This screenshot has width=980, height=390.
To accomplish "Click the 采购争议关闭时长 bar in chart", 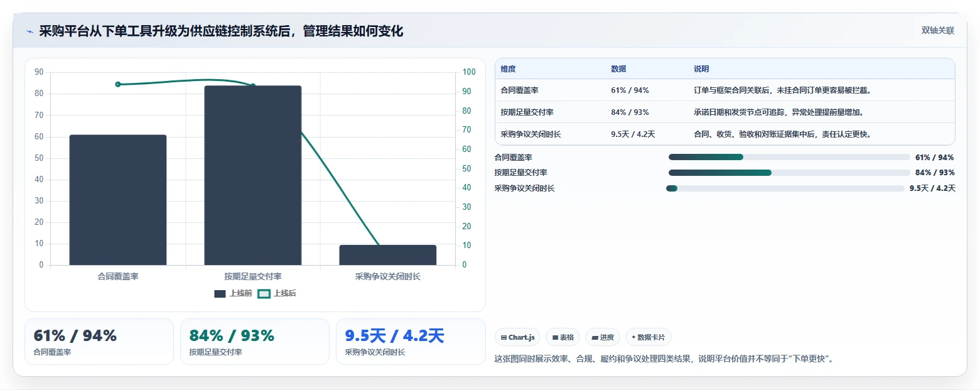I will 388,255.
